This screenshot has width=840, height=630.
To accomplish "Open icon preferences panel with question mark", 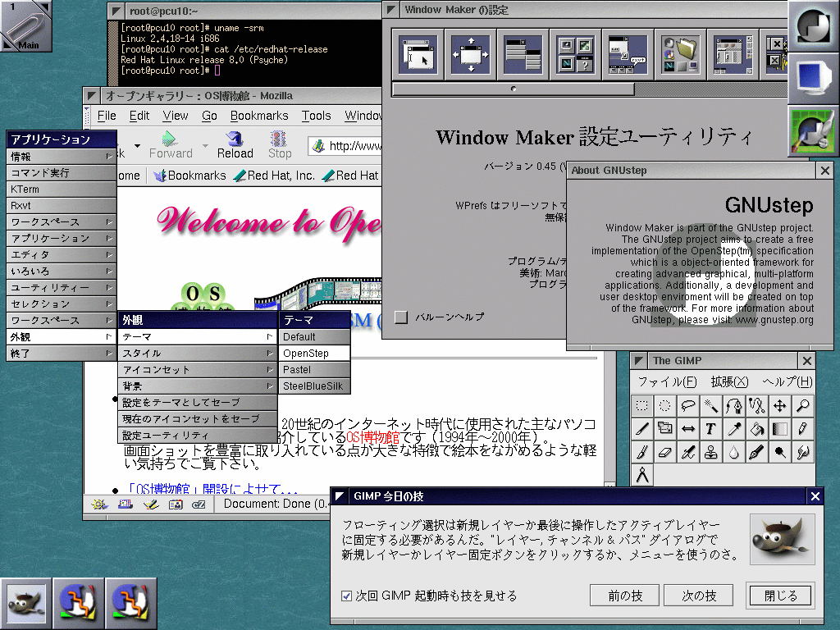I will point(576,55).
